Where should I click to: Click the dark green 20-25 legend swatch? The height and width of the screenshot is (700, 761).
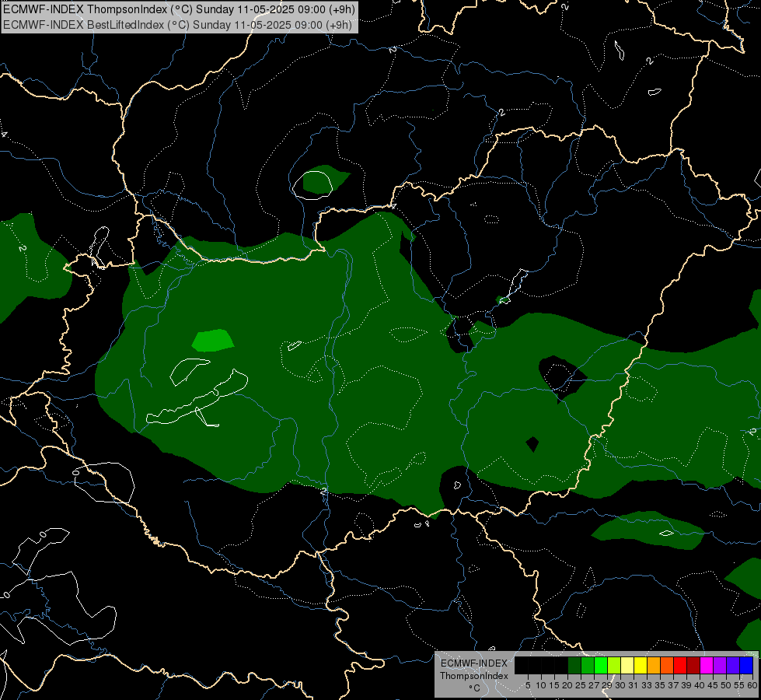click(574, 665)
